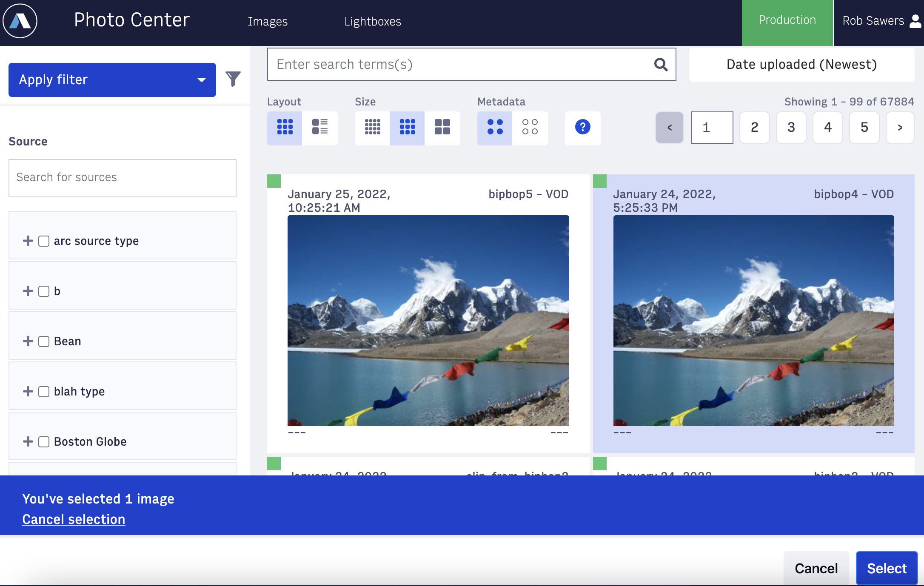Check the blah type checkbox
The image size is (924, 586).
pos(44,392)
